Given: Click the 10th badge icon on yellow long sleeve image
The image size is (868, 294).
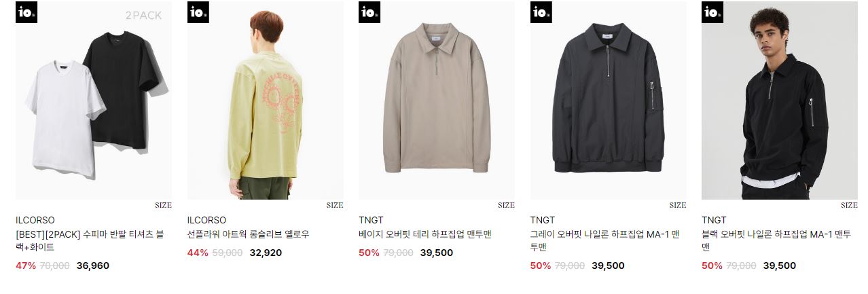Looking at the screenshot, I should click(x=198, y=12).
